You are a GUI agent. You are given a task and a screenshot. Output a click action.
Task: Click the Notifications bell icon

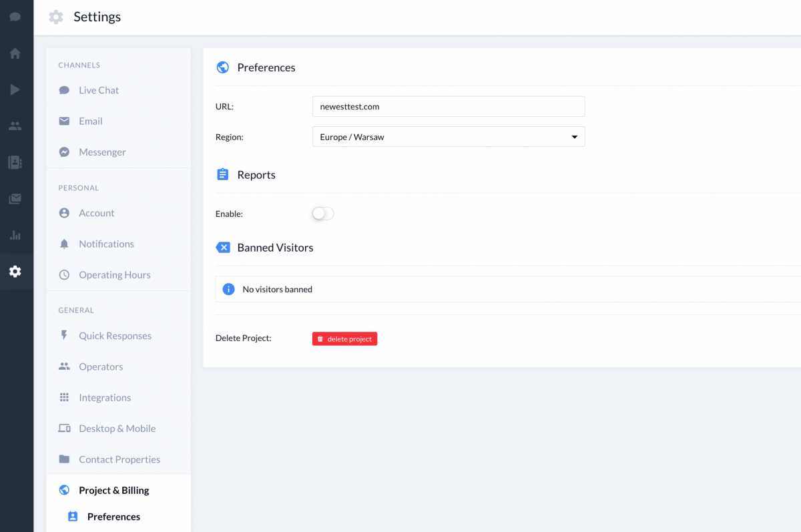point(64,244)
